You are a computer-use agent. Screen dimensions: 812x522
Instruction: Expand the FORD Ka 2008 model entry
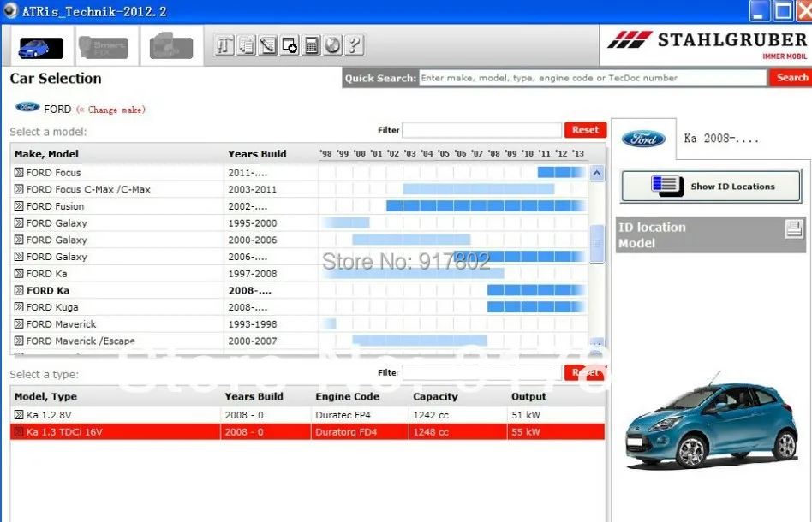(19, 290)
